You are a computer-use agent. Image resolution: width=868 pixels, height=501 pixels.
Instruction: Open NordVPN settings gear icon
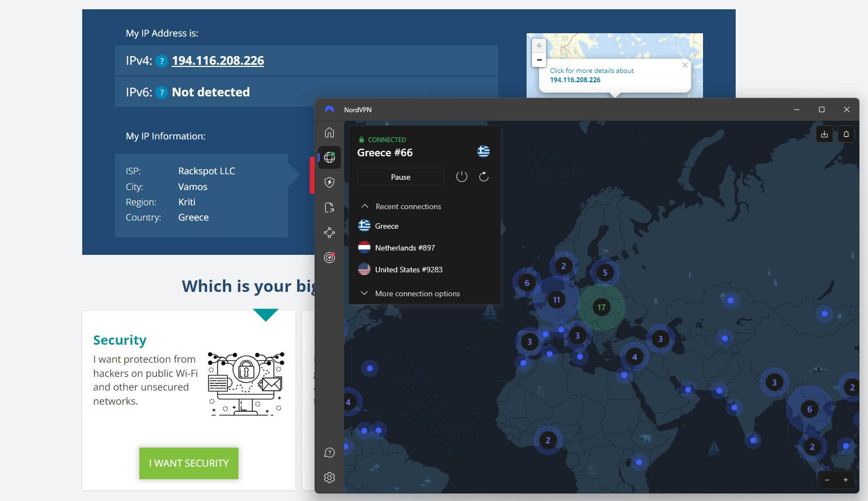click(x=329, y=478)
